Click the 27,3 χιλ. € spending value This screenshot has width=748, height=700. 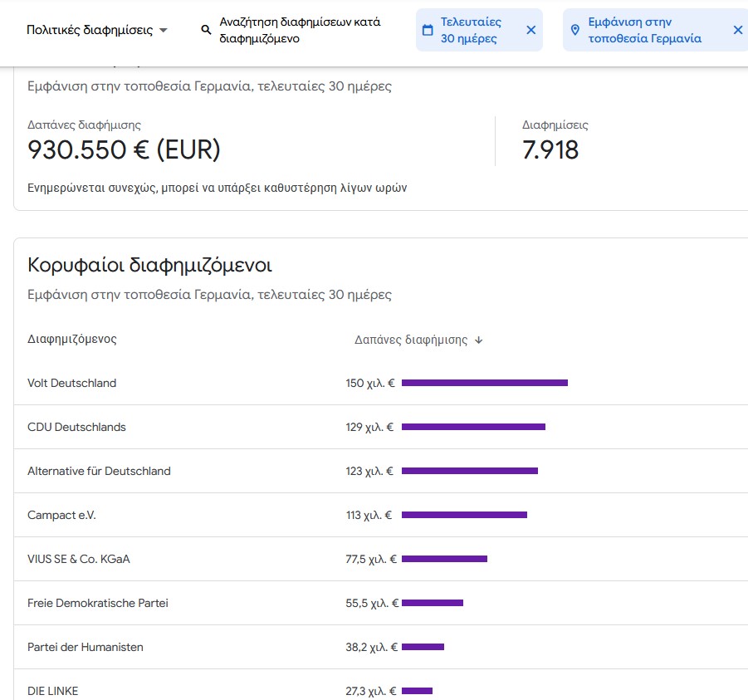(371, 691)
